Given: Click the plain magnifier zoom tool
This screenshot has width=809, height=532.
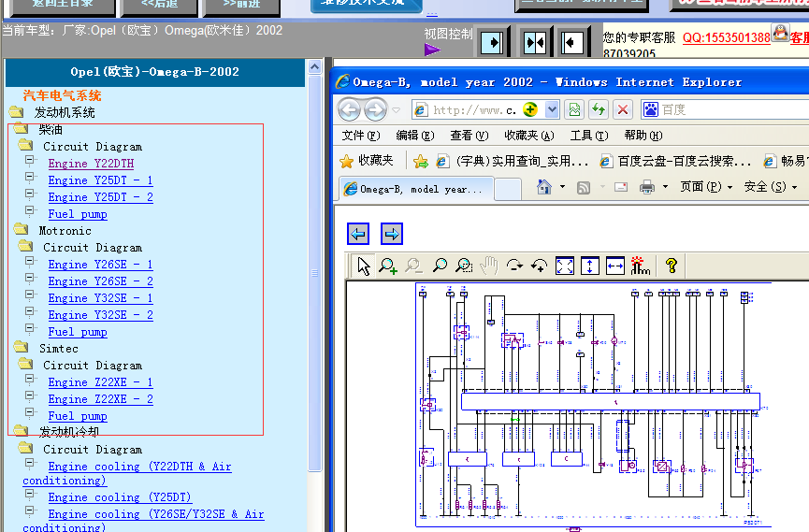Looking at the screenshot, I should pos(440,266).
